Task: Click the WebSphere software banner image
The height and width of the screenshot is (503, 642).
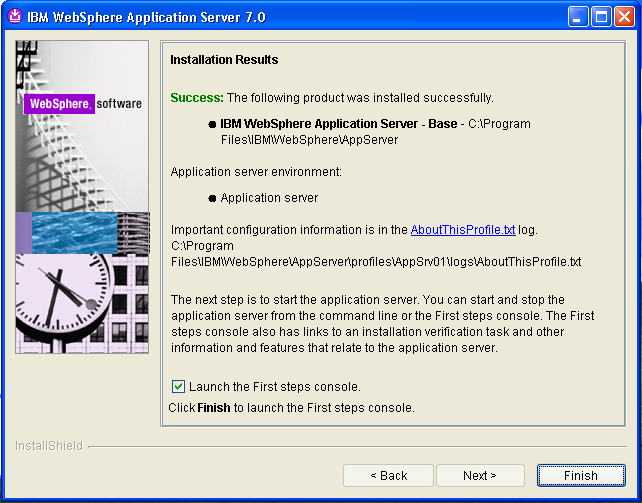Action: click(x=82, y=197)
